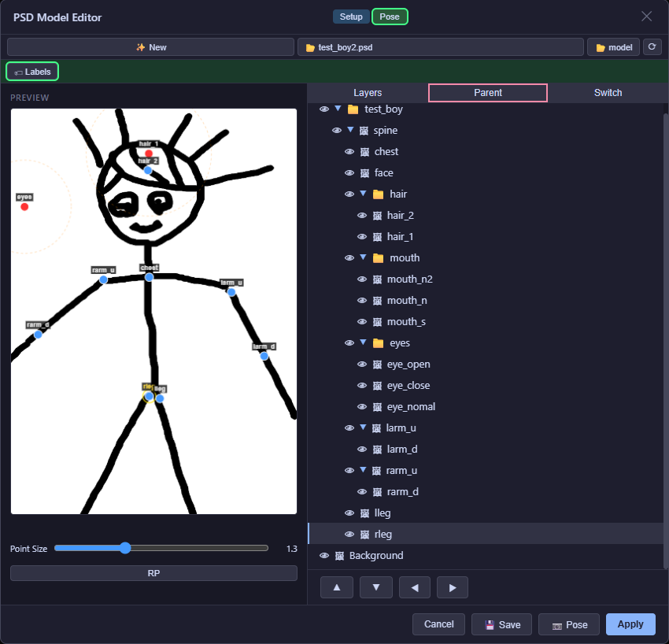Viewport: 669px width, 644px height.
Task: Select the blue larm_d pivot point
Action: pyautogui.click(x=264, y=356)
